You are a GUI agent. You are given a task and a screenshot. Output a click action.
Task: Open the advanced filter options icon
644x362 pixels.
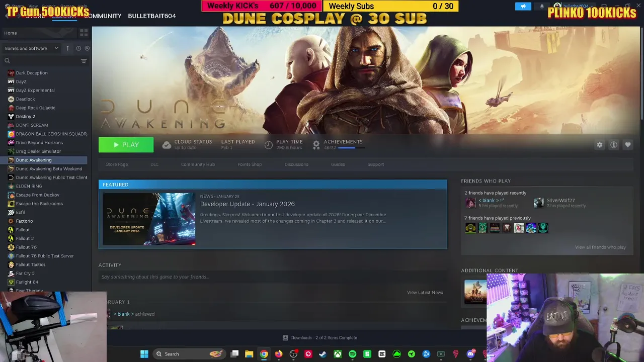pyautogui.click(x=84, y=61)
